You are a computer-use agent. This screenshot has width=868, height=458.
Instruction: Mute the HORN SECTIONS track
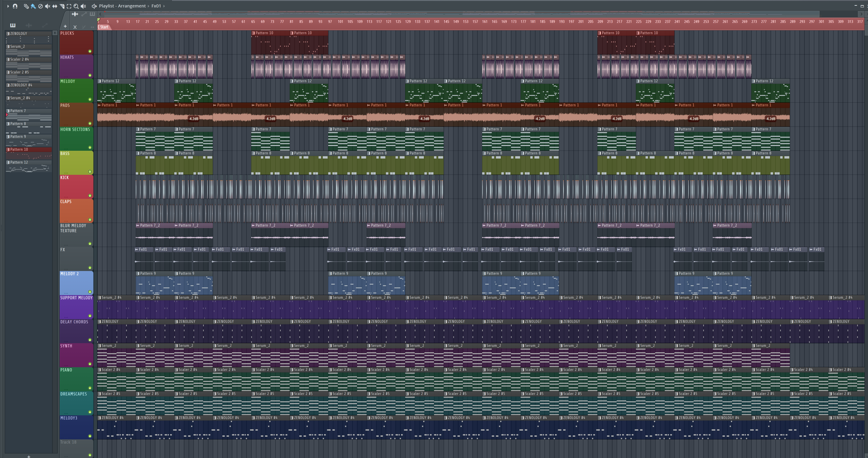[90, 148]
